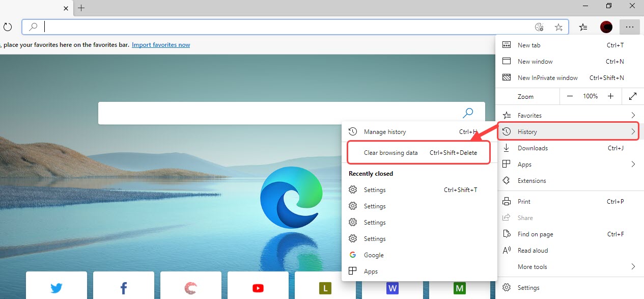Screen dimensions: 644x299
Task: Open Settings at bottom of main menu
Action: pyautogui.click(x=569, y=288)
